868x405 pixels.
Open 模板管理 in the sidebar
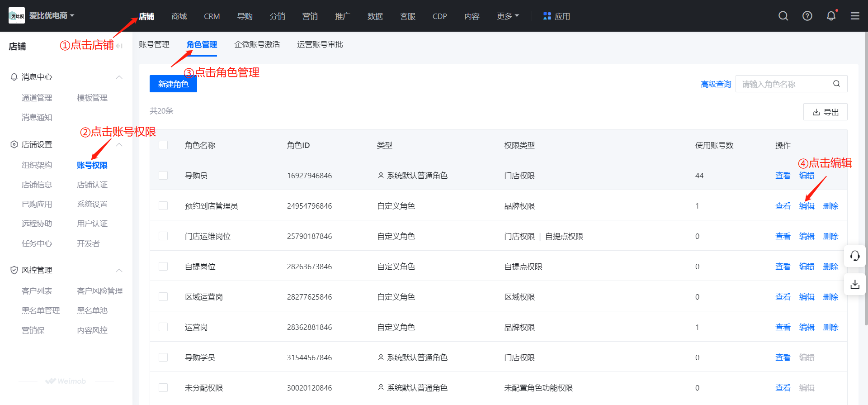click(x=92, y=98)
